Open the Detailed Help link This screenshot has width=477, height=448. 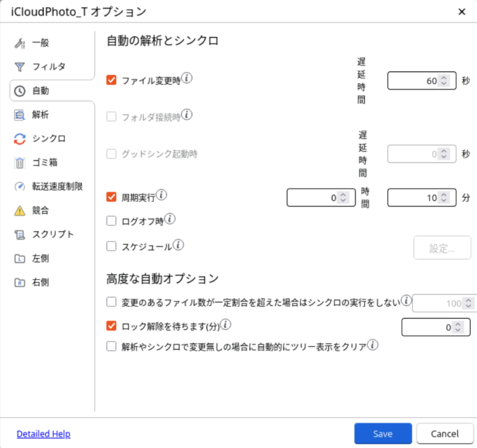[44, 434]
